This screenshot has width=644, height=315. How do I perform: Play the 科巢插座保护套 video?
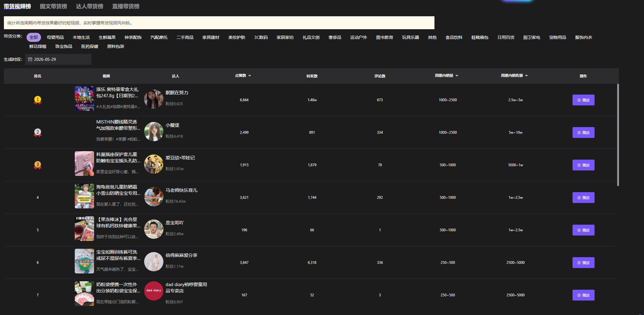(583, 165)
